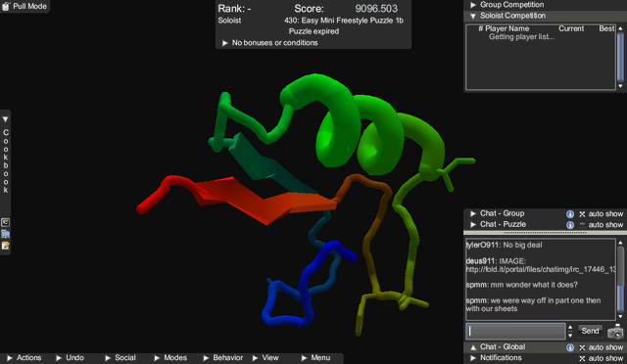Open the Cookbook notepad edit icon

(x=5, y=246)
